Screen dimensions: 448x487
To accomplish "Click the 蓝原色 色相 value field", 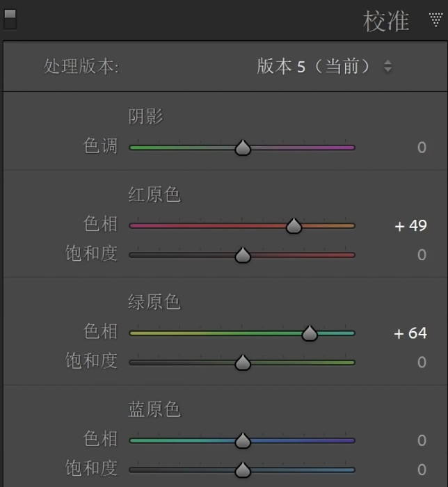I will (422, 440).
